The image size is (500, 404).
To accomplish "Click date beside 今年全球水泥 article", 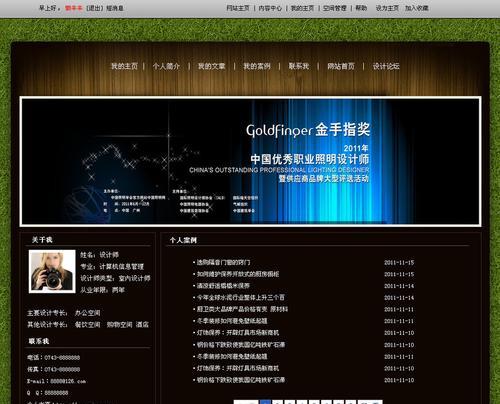I will [399, 298].
